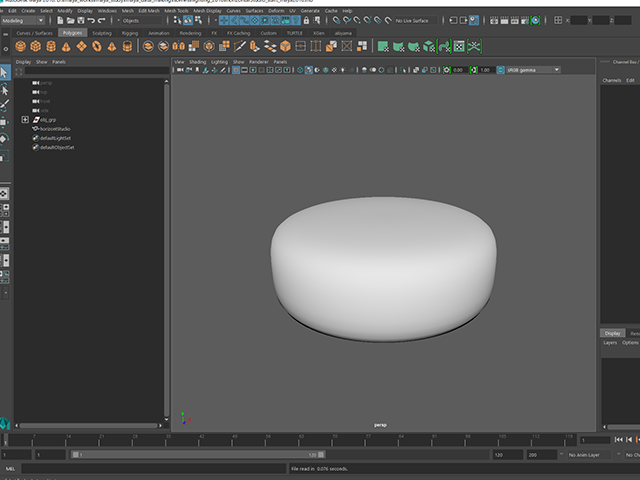
Task: Create a polygon torus from the shelf
Action: click(x=97, y=47)
